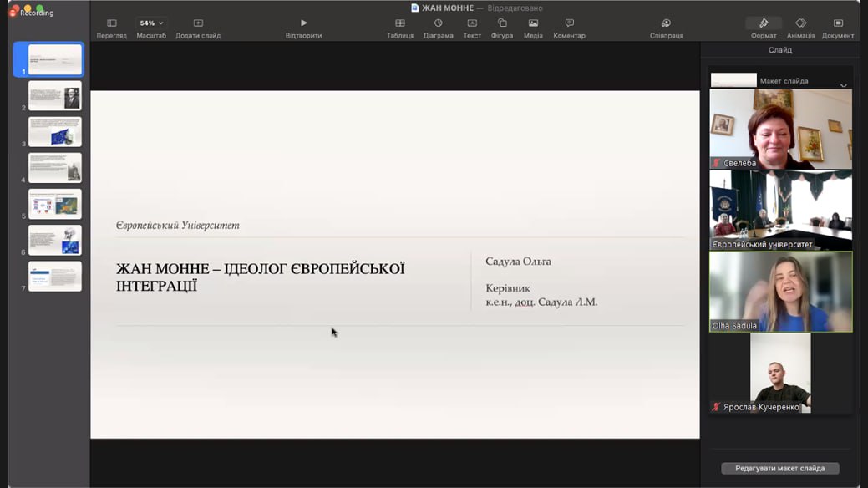This screenshot has height=488, width=868.
Task: Add a comment with Коментар icon
Action: [569, 23]
